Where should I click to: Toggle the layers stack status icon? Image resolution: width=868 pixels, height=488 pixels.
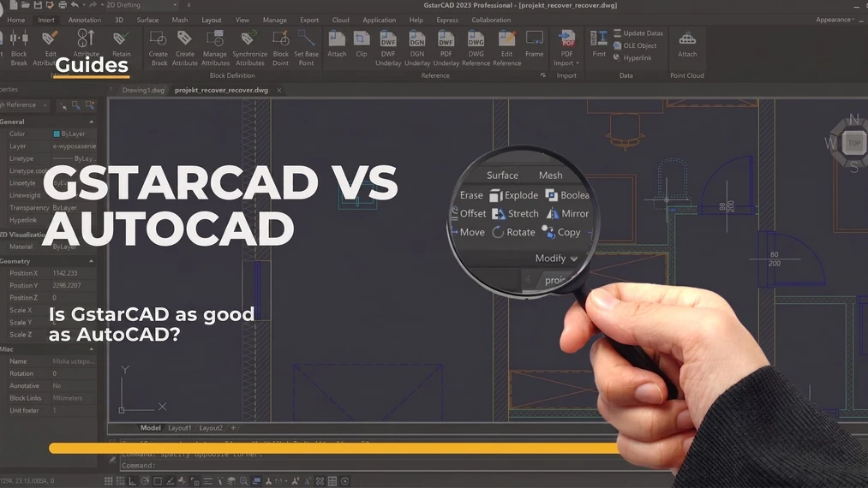click(231, 481)
